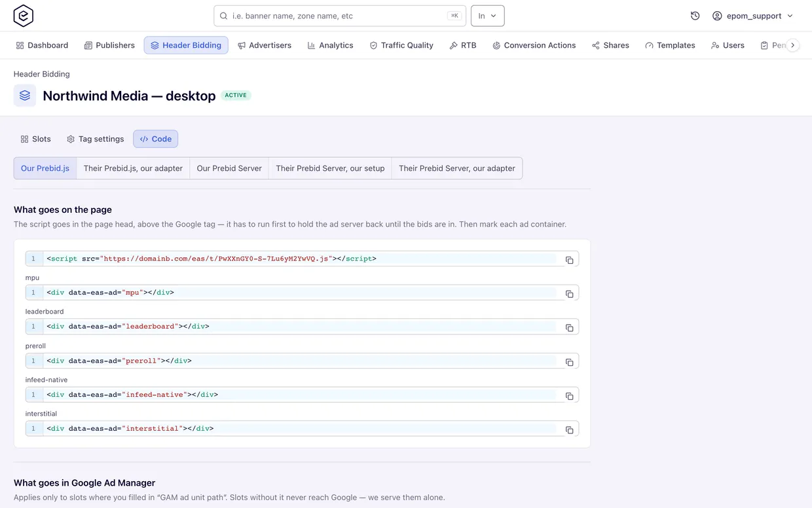Click the data-eas-ad="interstitial" code line
The height and width of the screenshot is (508, 812).
[302, 428]
